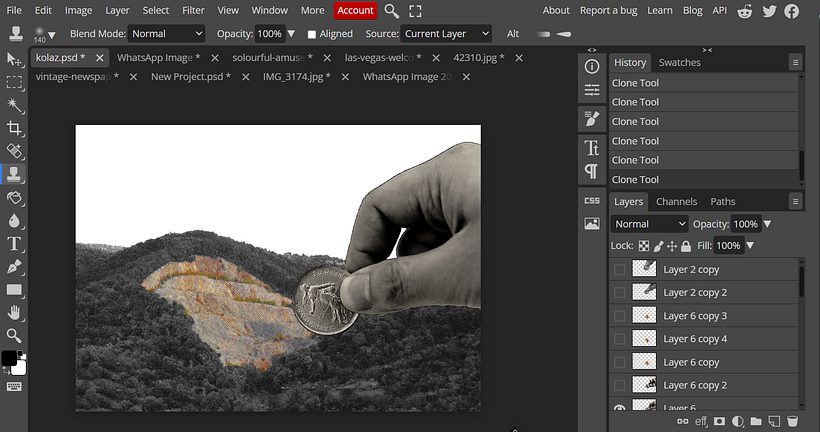Select the Magic Wand tool
This screenshot has height=432, width=820.
[14, 105]
